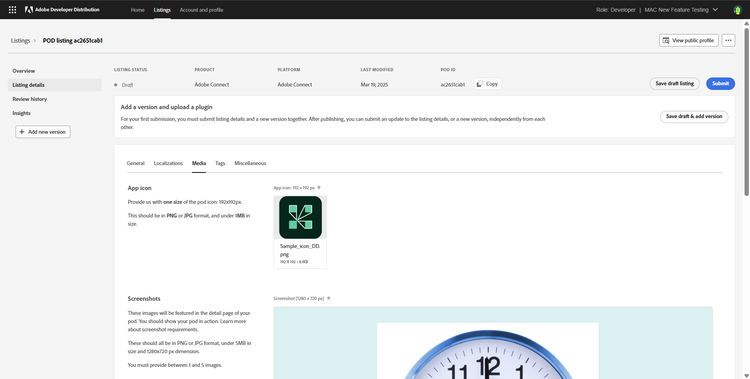
Task: Switch to the Miscellaneous tab
Action: tap(250, 163)
